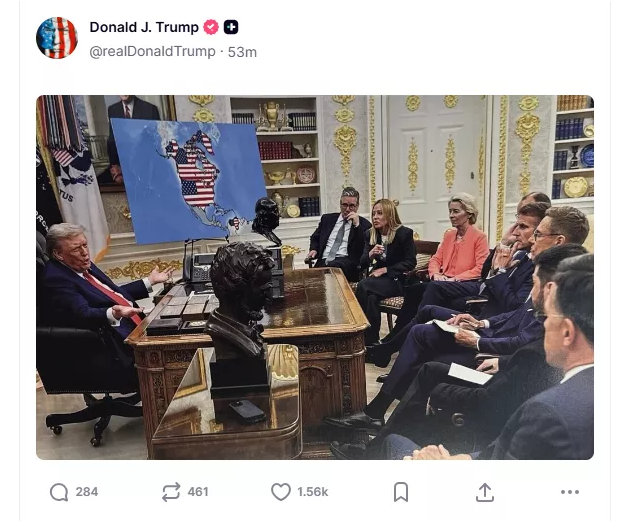Viewport: 620px width, 521px height.
Task: View the 1.56k likes count
Action: (x=312, y=492)
